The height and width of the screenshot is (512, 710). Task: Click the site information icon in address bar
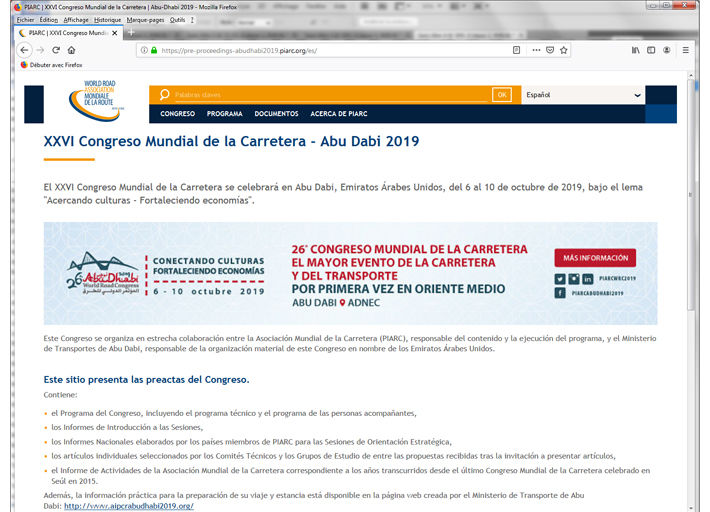[x=144, y=50]
